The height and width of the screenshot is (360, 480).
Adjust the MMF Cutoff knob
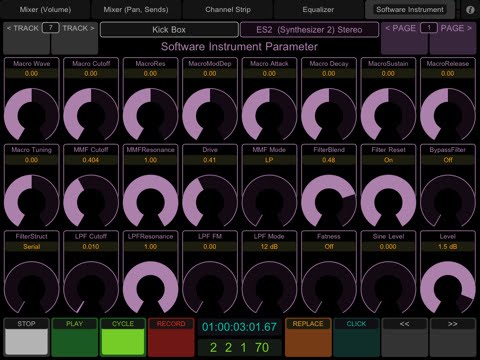(91, 201)
